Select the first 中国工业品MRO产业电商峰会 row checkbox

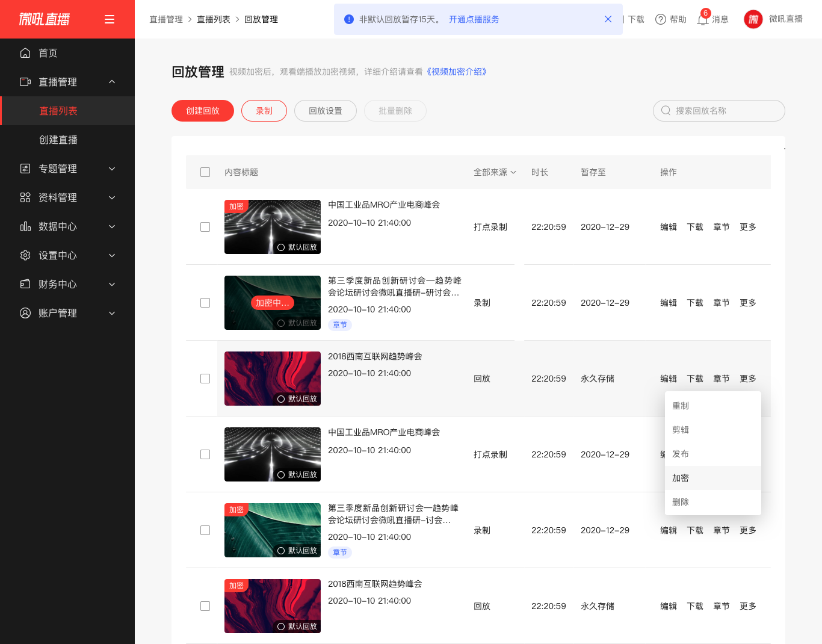click(205, 227)
